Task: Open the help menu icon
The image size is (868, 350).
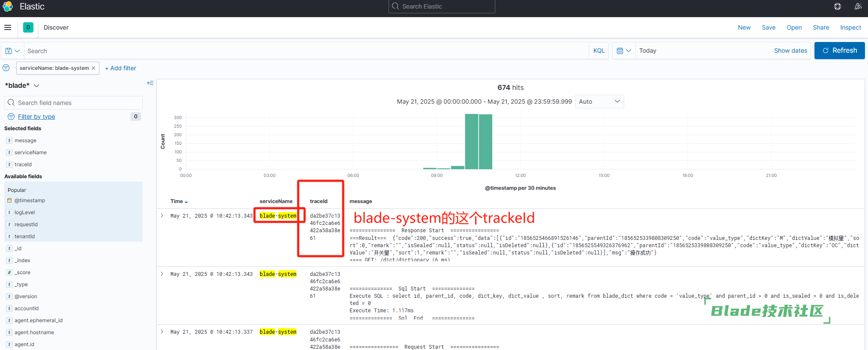Action: pos(838,6)
